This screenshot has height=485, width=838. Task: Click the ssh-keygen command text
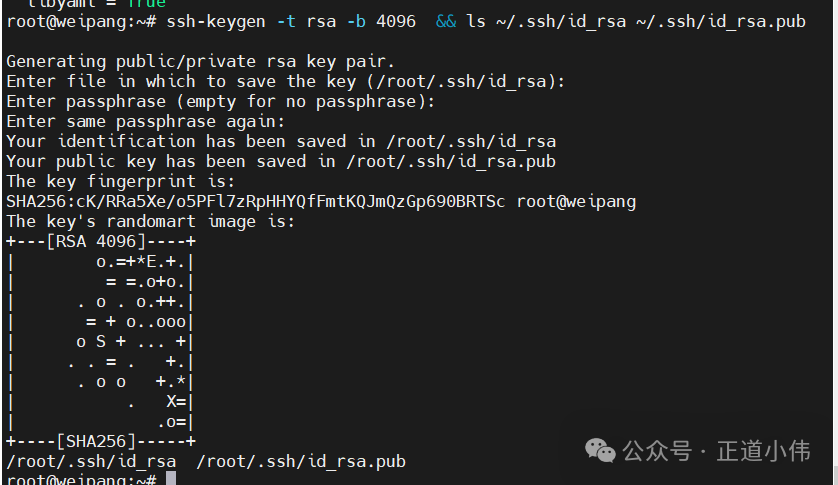tap(216, 21)
